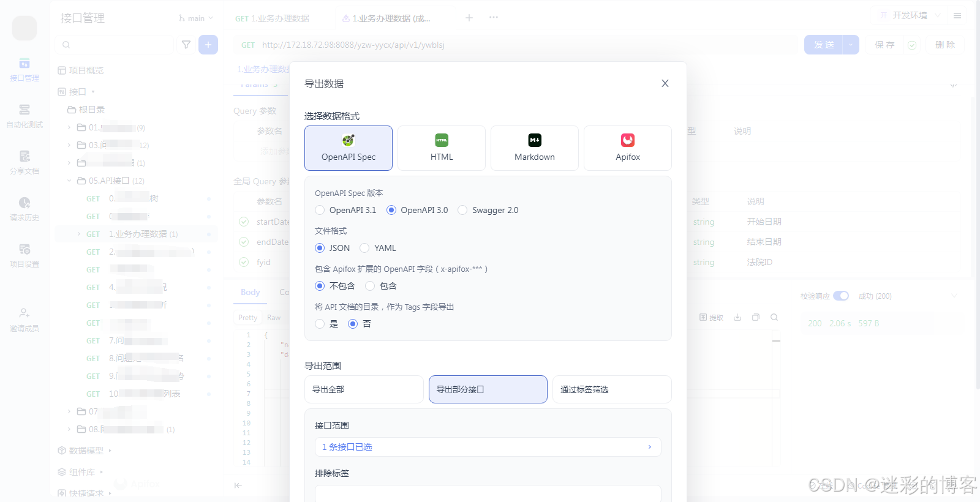Click the hamburger menu icon top right
The image size is (980, 502).
pos(957,15)
